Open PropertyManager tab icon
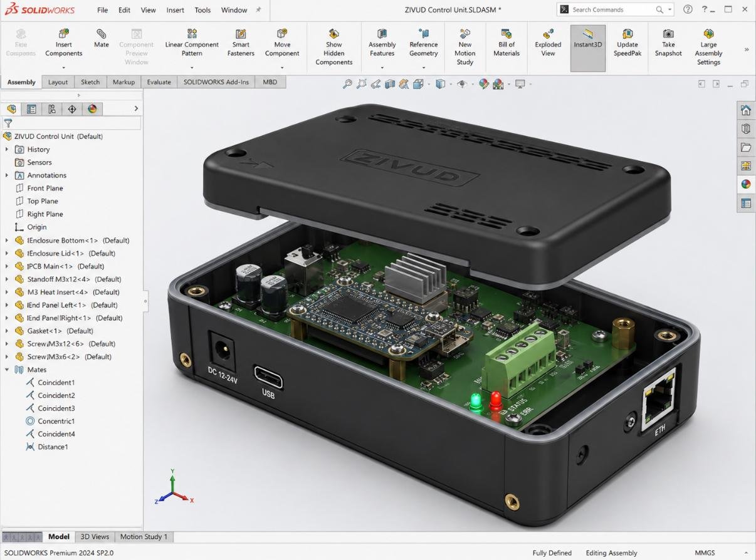This screenshot has width=756, height=560. click(31, 109)
